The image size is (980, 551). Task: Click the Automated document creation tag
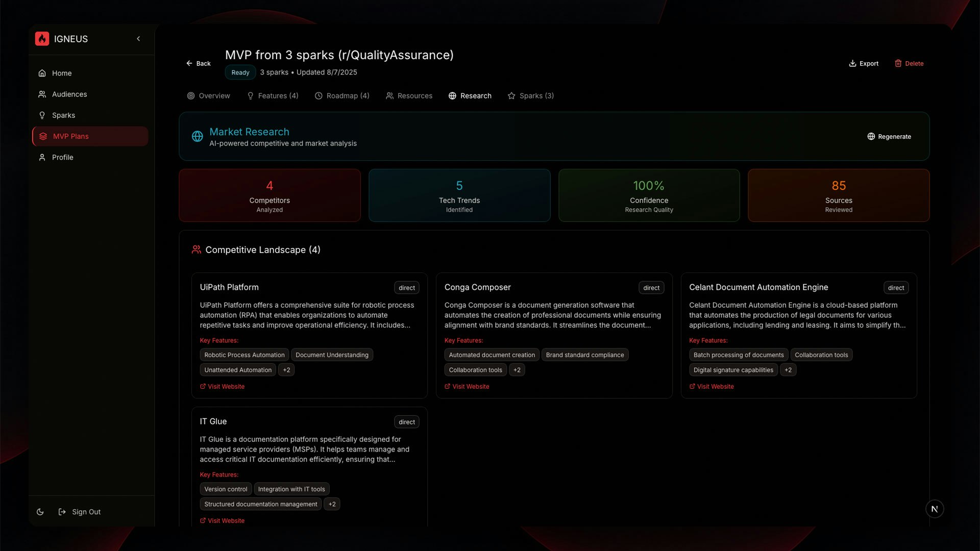492,355
